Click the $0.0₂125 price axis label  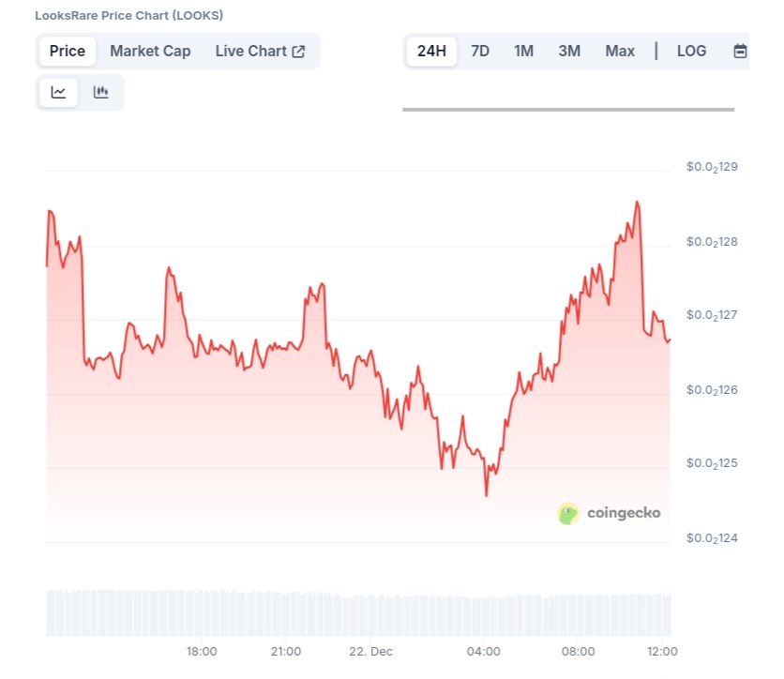pos(712,463)
